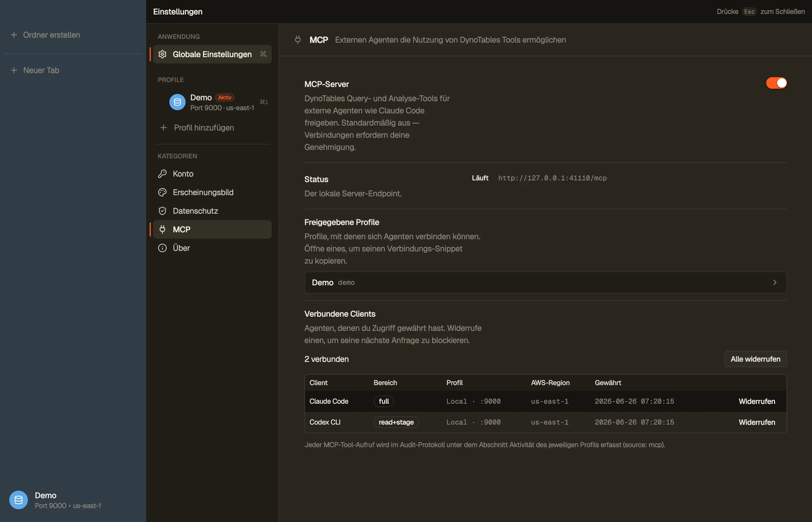Viewport: 812px width, 522px height.
Task: Click the plug icon in the MCP category row
Action: click(162, 229)
